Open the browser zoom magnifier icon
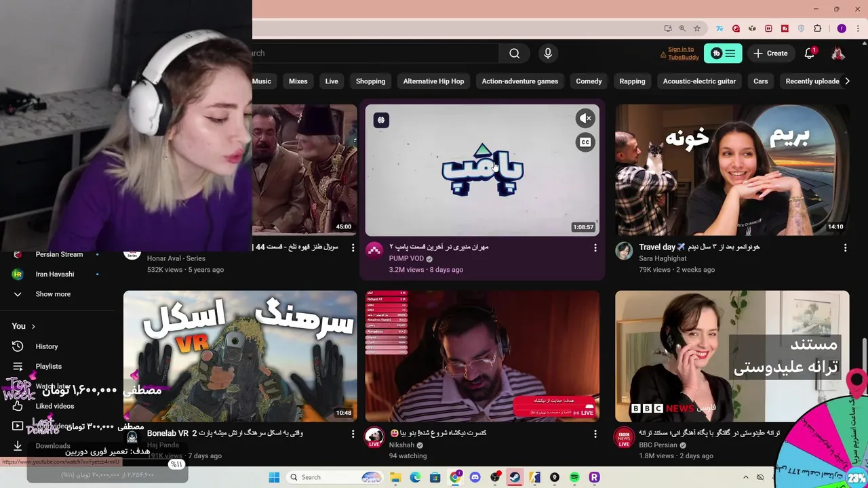 tap(682, 28)
